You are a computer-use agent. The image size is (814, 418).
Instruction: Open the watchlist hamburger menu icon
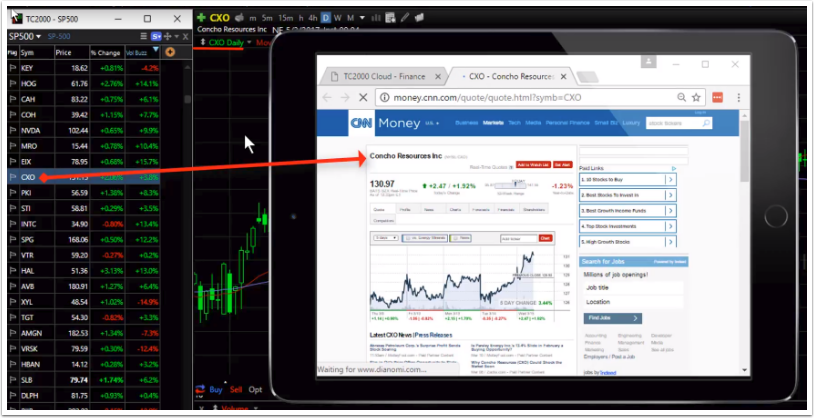coord(144,36)
